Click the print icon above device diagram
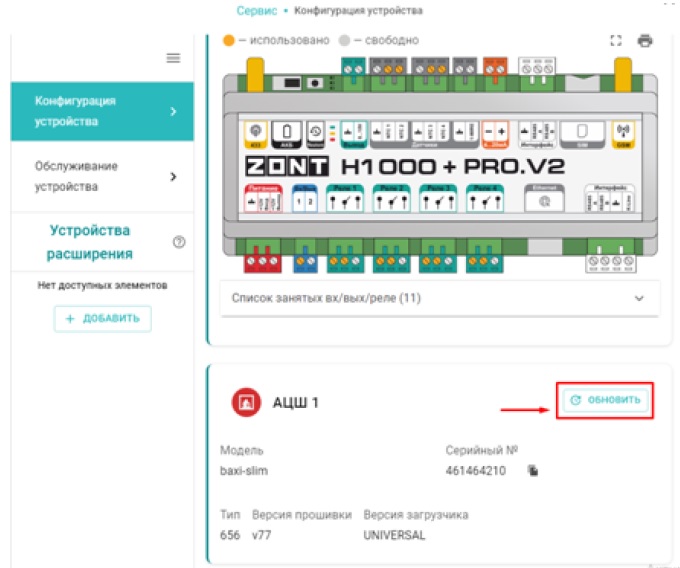Viewport: 680px width, 568px height. point(645,41)
